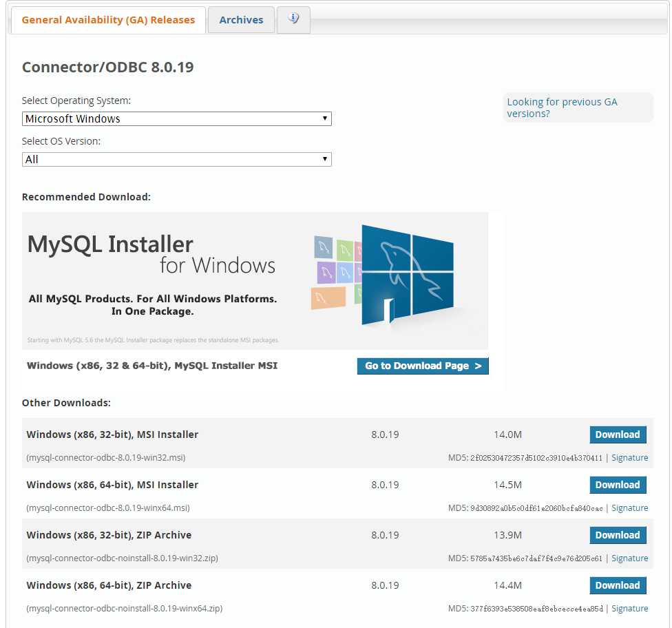Open Signature link for noinstall winx64.zip
The height and width of the screenshot is (628, 672).
pos(629,608)
